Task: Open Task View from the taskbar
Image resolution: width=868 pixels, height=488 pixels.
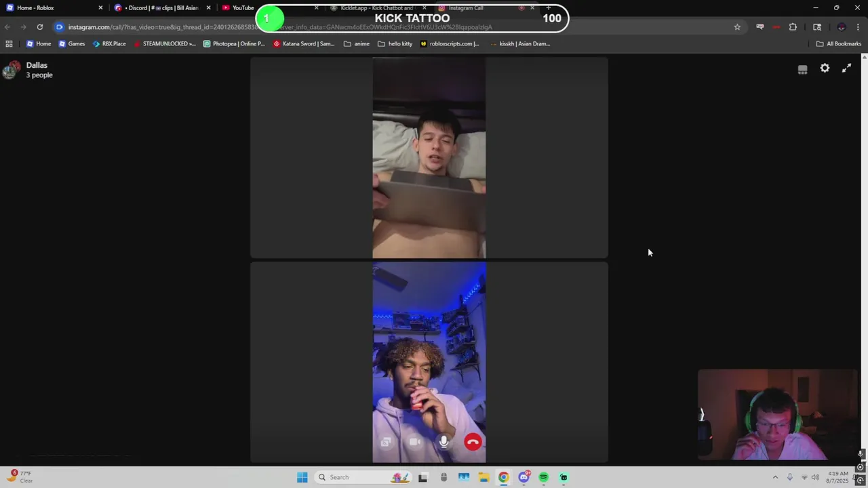Action: click(x=422, y=477)
